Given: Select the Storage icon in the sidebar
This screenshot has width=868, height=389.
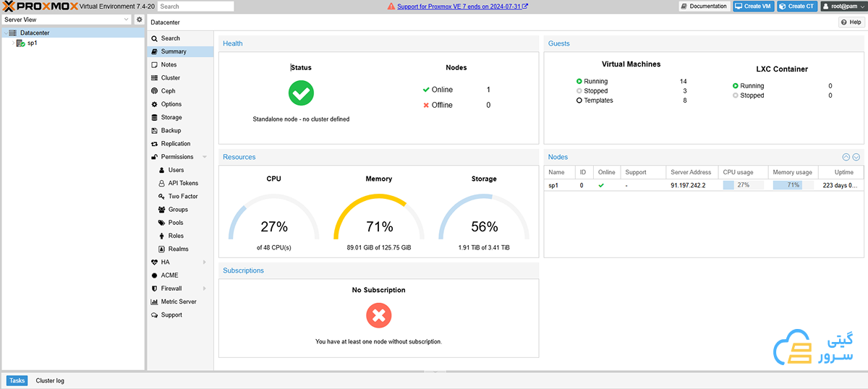Looking at the screenshot, I should pyautogui.click(x=154, y=117).
